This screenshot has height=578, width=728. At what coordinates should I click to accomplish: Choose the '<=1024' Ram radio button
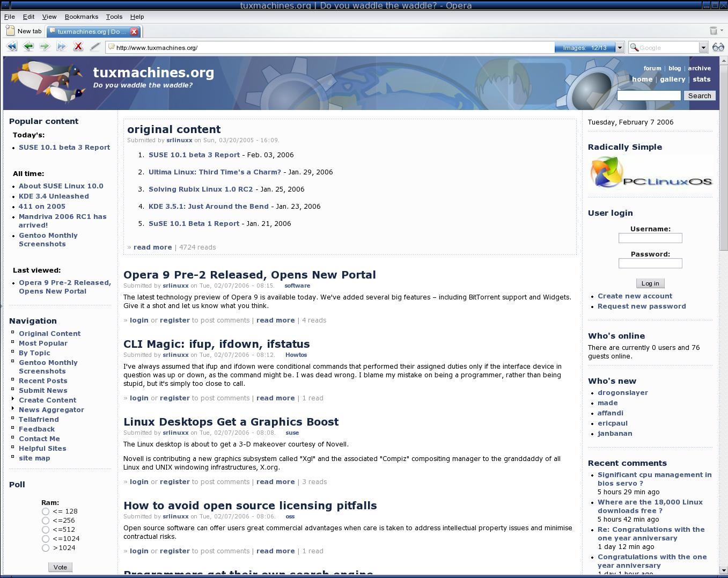tap(46, 539)
